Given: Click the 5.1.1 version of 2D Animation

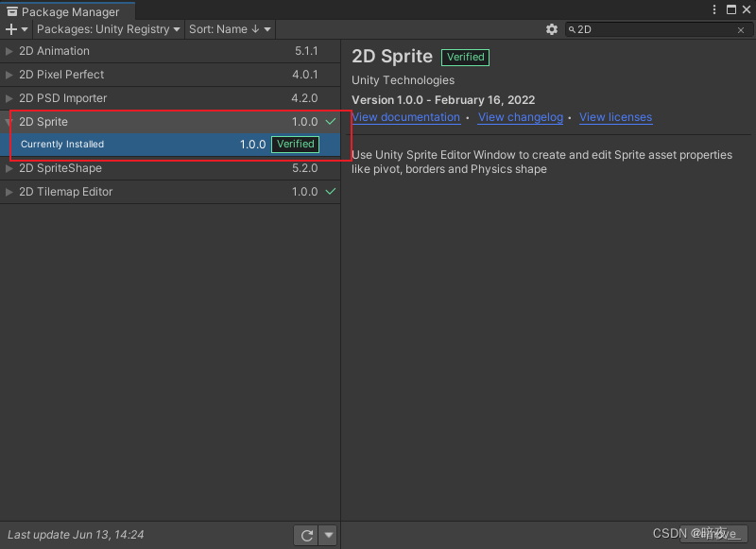Looking at the screenshot, I should (x=306, y=51).
